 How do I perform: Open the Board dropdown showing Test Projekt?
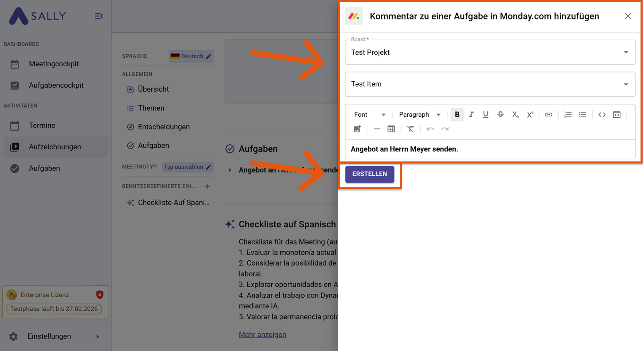click(x=490, y=52)
